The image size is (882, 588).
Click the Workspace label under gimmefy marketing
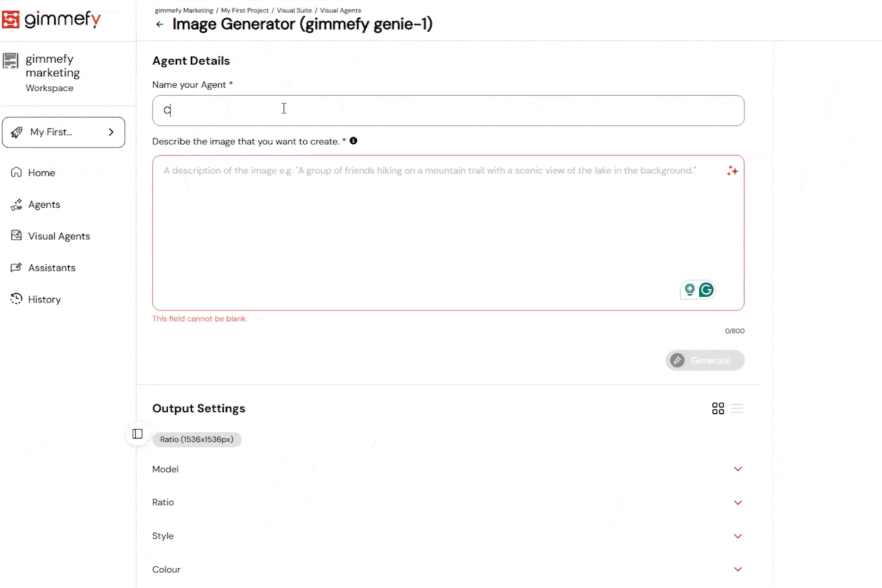49,88
